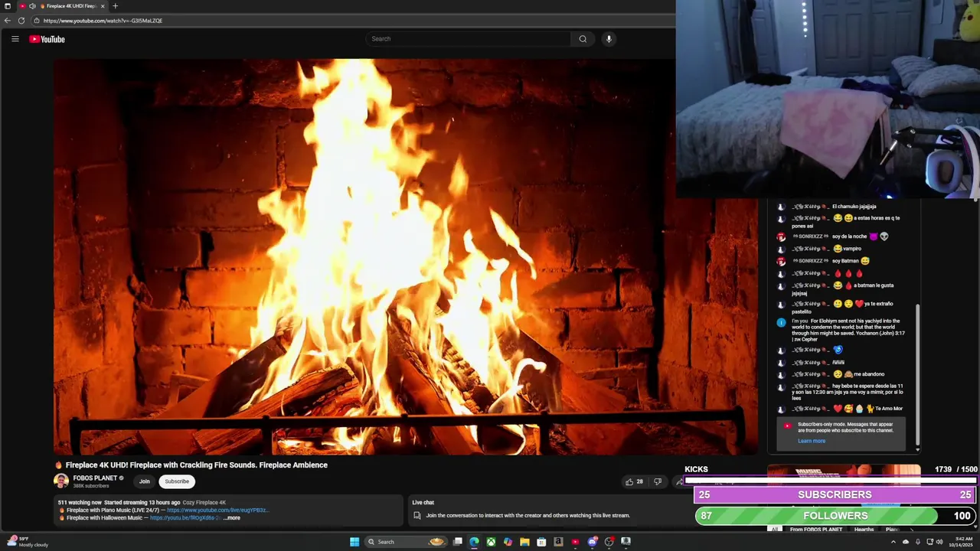
Task: Open Amazon app from taskbar
Action: click(558, 542)
